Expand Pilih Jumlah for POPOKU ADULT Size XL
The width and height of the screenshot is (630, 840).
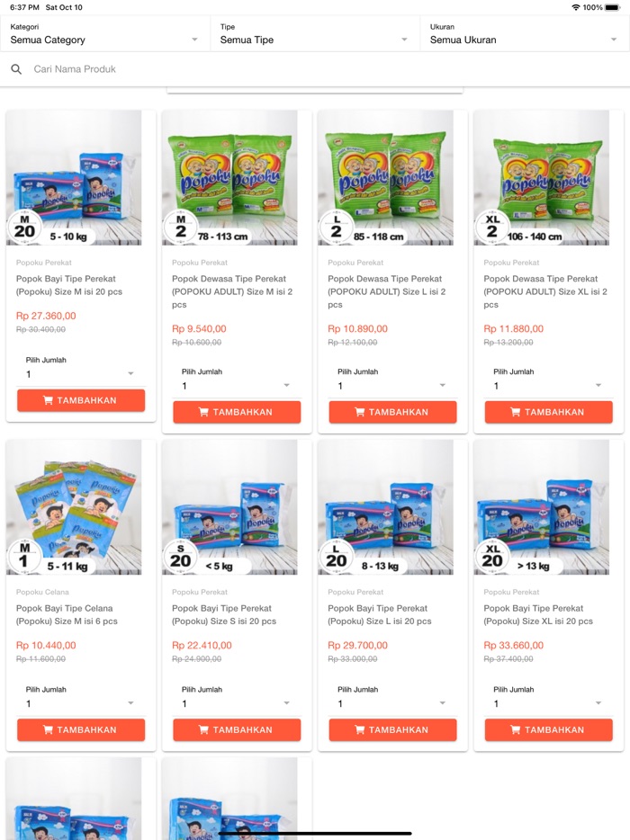point(548,385)
